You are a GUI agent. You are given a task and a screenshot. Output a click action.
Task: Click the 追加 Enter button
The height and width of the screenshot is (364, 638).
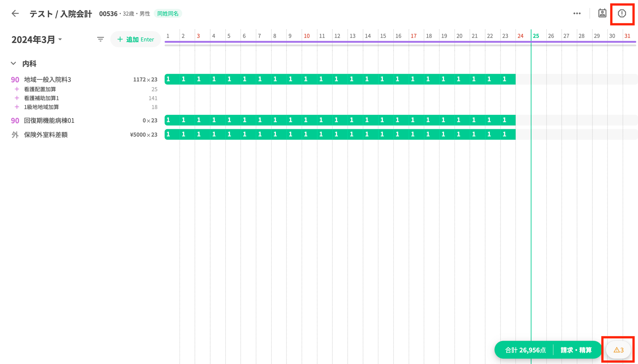pyautogui.click(x=136, y=40)
